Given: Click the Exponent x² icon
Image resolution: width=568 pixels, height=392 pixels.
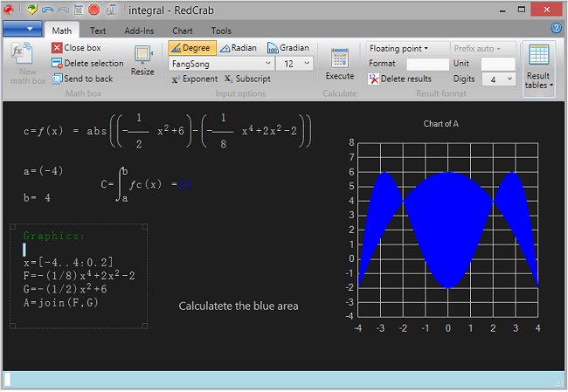Looking at the screenshot, I should (176, 79).
